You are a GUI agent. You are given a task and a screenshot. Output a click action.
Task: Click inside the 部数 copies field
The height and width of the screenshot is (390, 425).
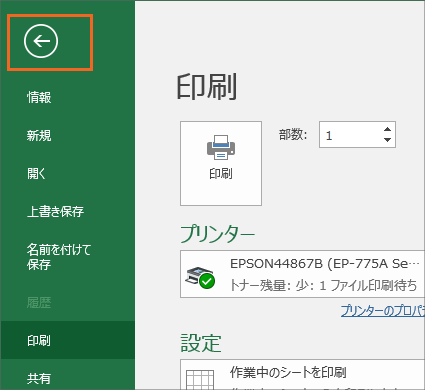coord(349,135)
